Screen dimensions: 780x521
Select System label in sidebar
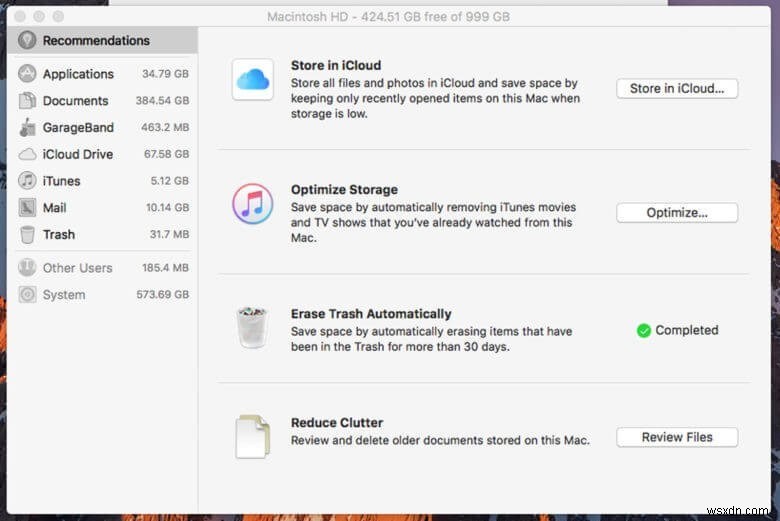pos(64,295)
